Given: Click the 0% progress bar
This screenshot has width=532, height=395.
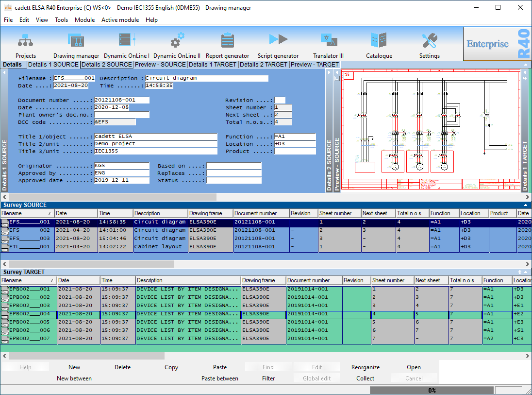Looking at the screenshot, I should click(x=432, y=390).
